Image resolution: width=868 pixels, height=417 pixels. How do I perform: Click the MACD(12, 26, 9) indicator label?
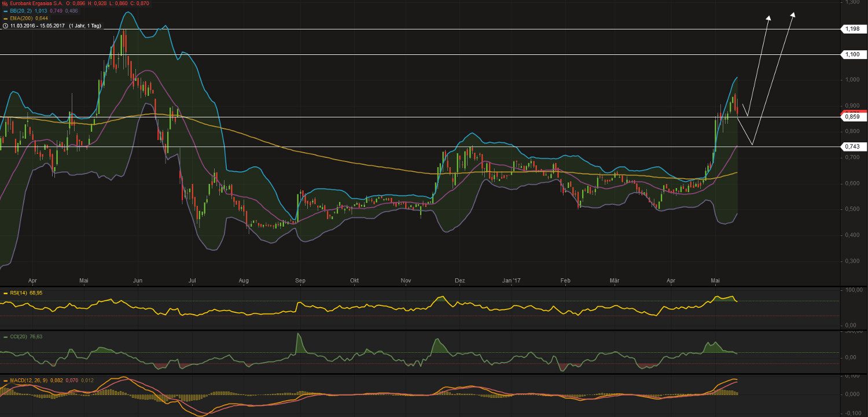click(28, 381)
